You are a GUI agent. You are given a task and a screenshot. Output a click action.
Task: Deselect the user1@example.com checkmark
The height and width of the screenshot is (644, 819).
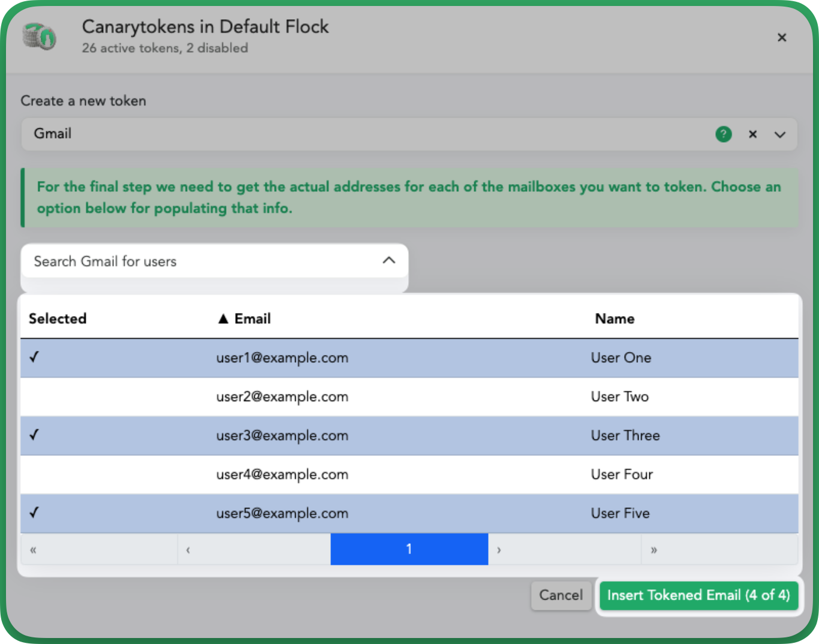(x=34, y=357)
